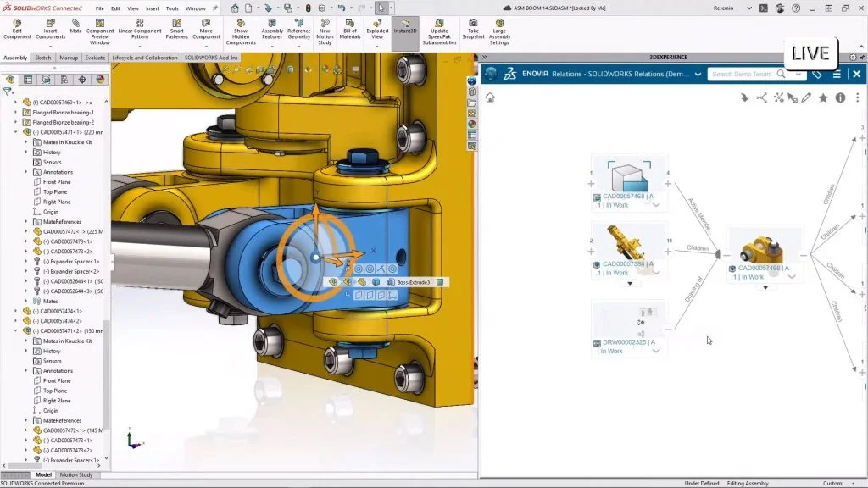The width and height of the screenshot is (868, 488).
Task: Click inside the Search Demo Tenant field
Action: pos(744,74)
